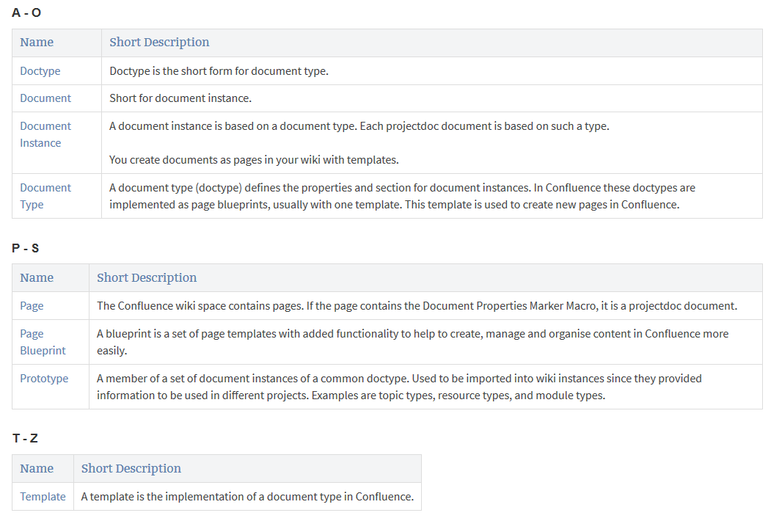This screenshot has width=771, height=532.
Task: Click the Prototype description cell text
Action: (x=399, y=387)
